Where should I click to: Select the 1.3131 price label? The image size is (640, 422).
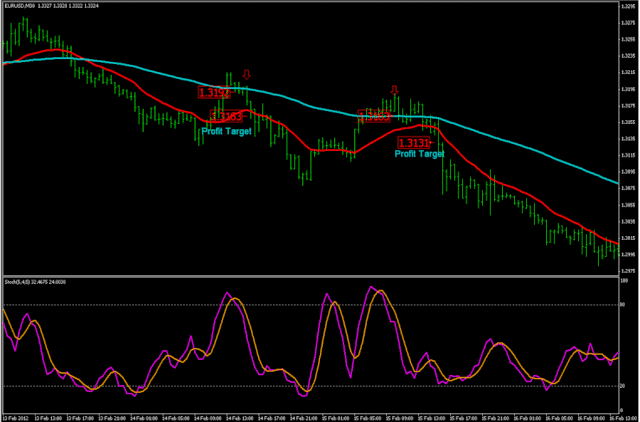[413, 143]
